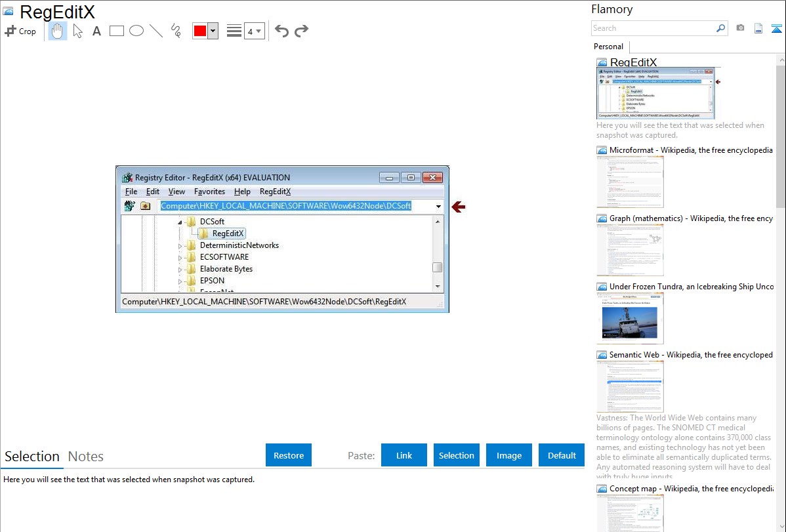Click the document icon beside the camera

pyautogui.click(x=758, y=28)
